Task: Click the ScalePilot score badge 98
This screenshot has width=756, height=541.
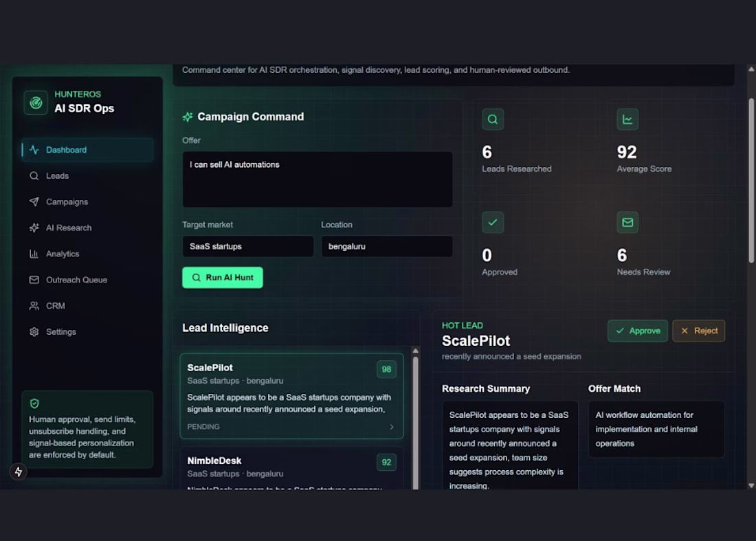Action: (386, 369)
